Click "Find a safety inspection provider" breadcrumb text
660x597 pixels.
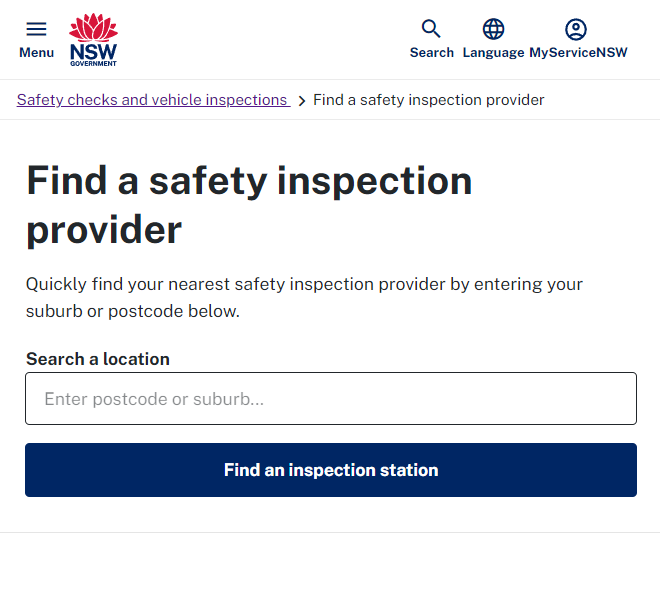(x=428, y=100)
